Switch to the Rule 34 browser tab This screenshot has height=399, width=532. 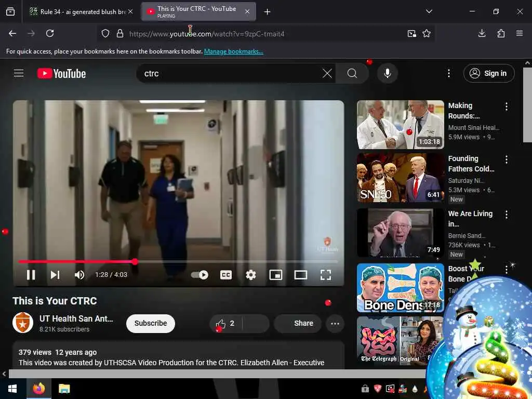(x=82, y=11)
